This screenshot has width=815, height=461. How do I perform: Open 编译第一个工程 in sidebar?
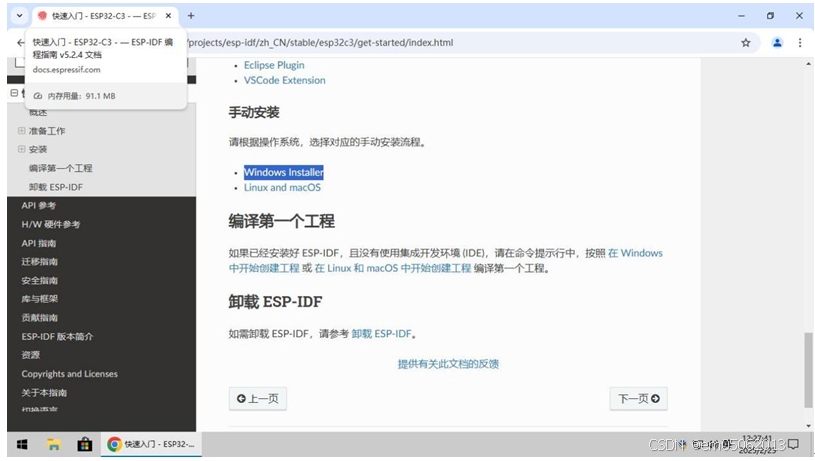[60, 168]
